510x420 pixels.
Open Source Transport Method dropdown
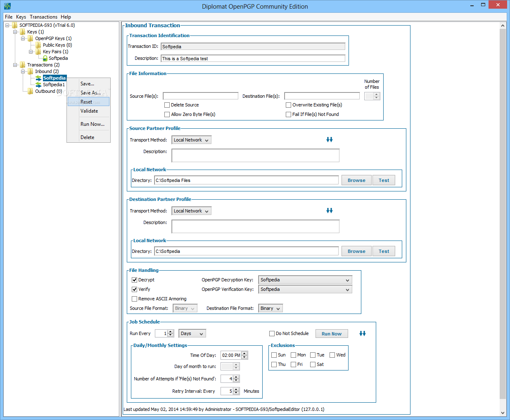pyautogui.click(x=192, y=140)
